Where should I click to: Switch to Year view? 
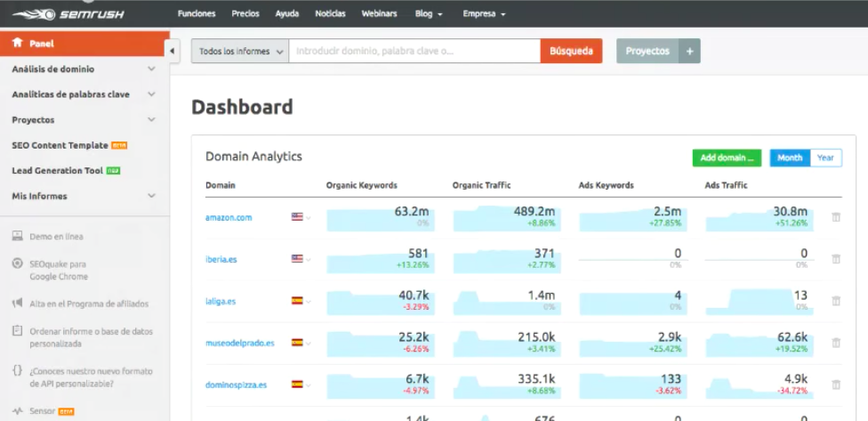(825, 158)
